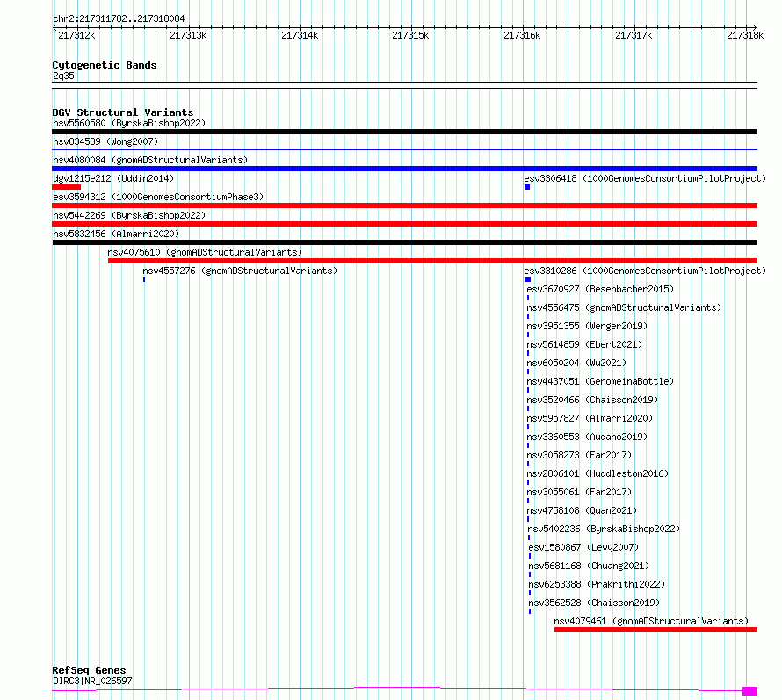
Task: Select the red nsv4075610 variant bar
Action: point(432,261)
